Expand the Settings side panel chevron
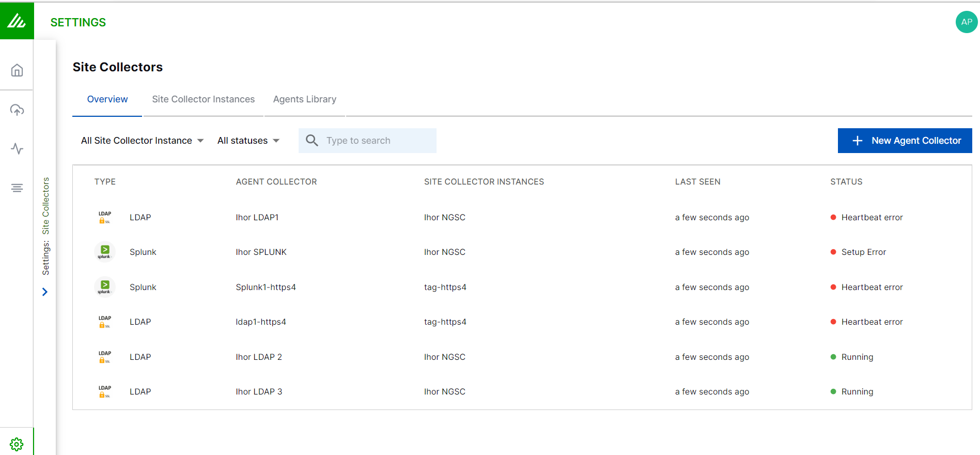The image size is (980, 455). point(45,292)
